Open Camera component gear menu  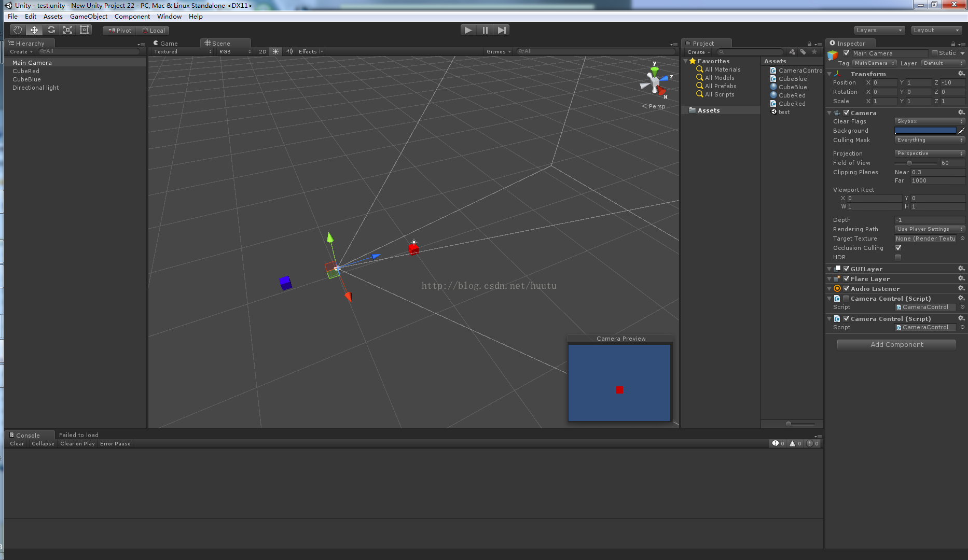(961, 113)
